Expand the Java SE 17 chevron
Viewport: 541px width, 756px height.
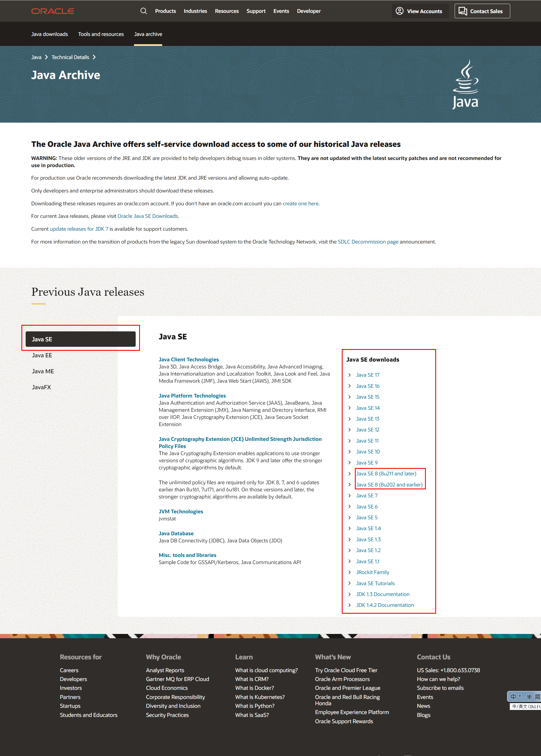pyautogui.click(x=350, y=375)
